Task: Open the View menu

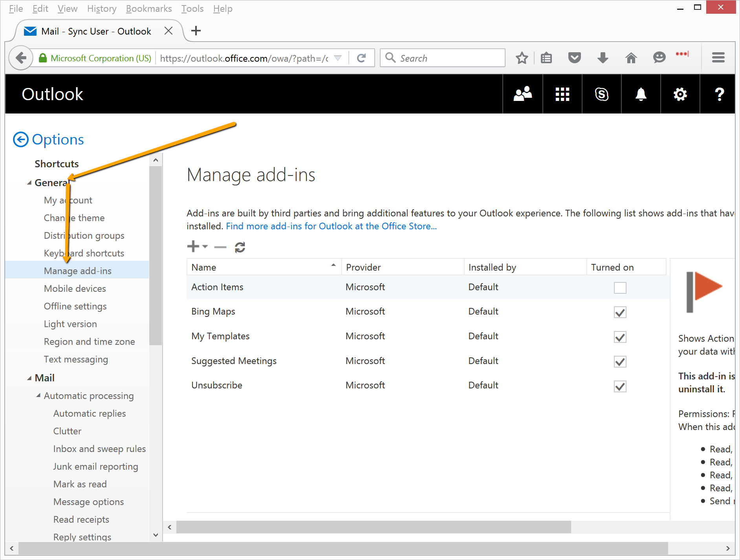Action: pos(68,9)
